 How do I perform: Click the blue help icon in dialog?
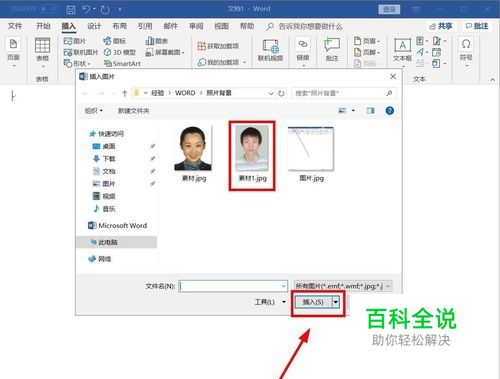389,111
